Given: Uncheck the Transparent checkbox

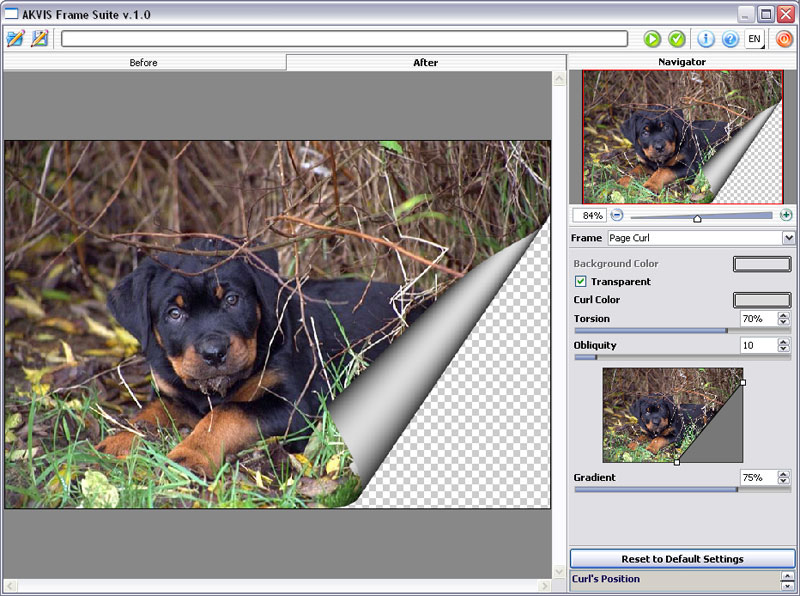Looking at the screenshot, I should pos(580,281).
